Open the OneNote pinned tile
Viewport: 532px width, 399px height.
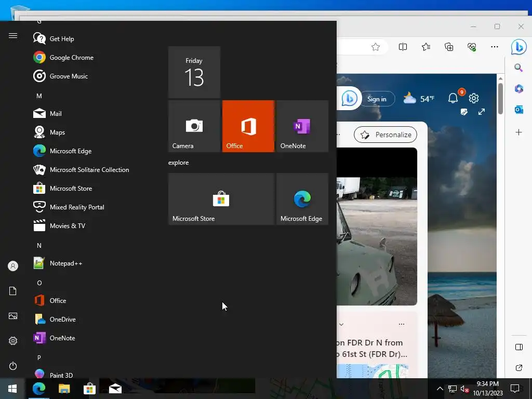302,126
